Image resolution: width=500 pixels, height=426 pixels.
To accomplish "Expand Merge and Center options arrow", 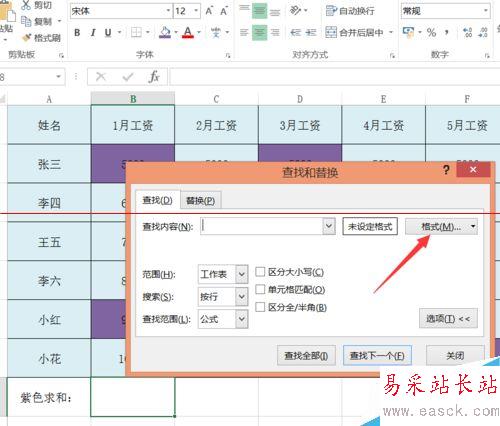I will coord(391,33).
